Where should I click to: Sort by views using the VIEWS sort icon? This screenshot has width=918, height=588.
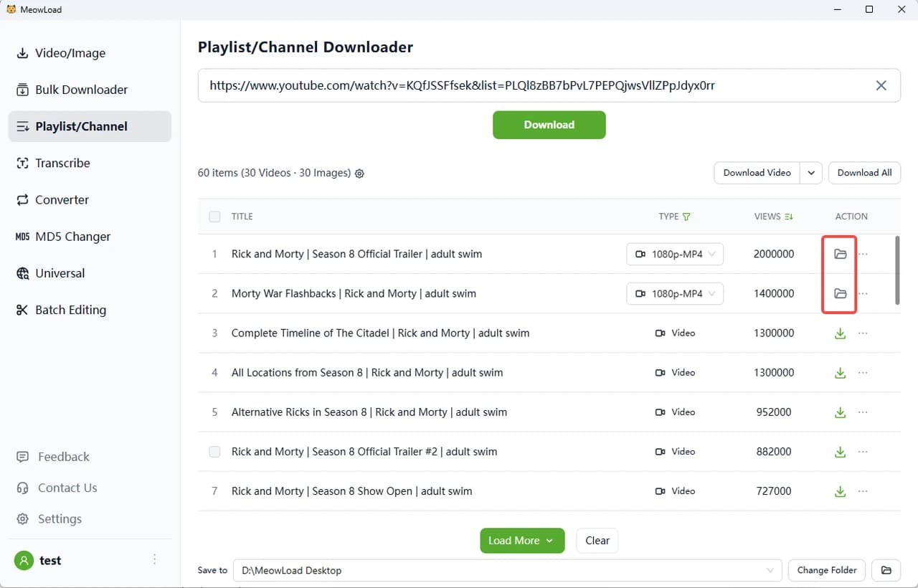[x=789, y=217]
